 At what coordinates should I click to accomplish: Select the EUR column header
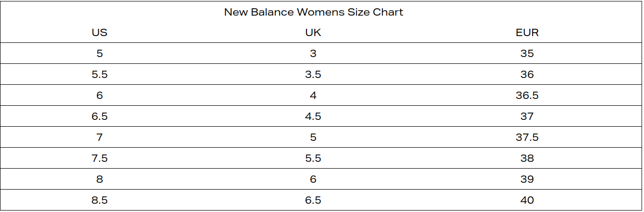pyautogui.click(x=527, y=33)
